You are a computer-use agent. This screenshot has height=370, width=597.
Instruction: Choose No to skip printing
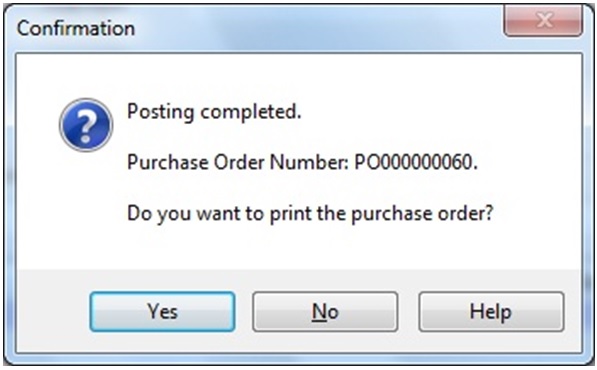click(325, 311)
